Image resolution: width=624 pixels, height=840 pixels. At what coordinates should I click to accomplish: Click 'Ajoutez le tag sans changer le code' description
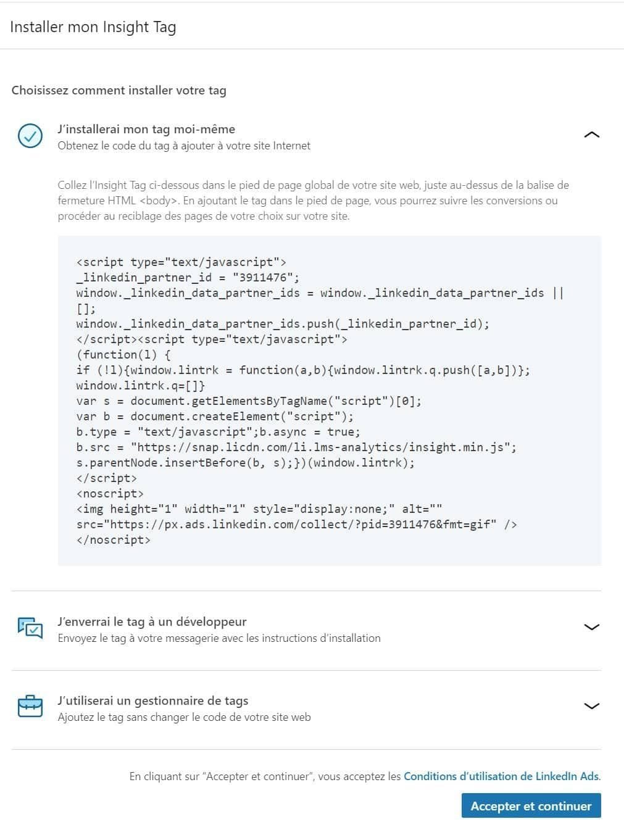point(184,717)
